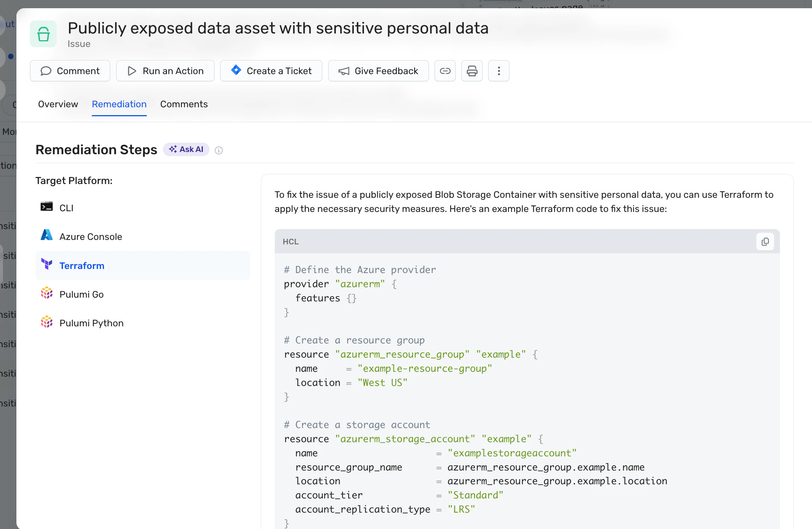This screenshot has width=812, height=529.
Task: Click the CLI terminal icon
Action: click(x=47, y=206)
